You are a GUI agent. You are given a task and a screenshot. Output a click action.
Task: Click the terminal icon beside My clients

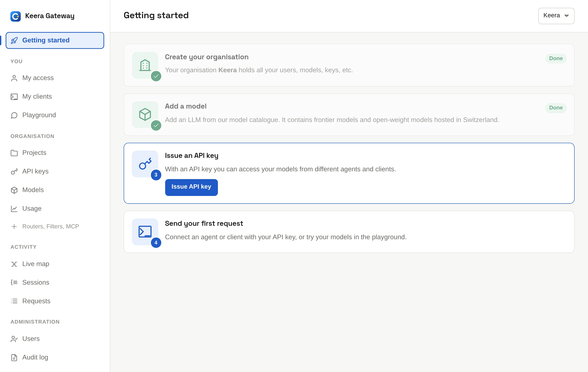coord(14,97)
